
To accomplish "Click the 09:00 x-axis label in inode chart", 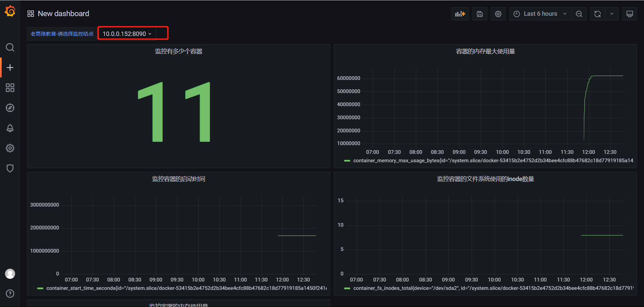I will tap(448, 280).
